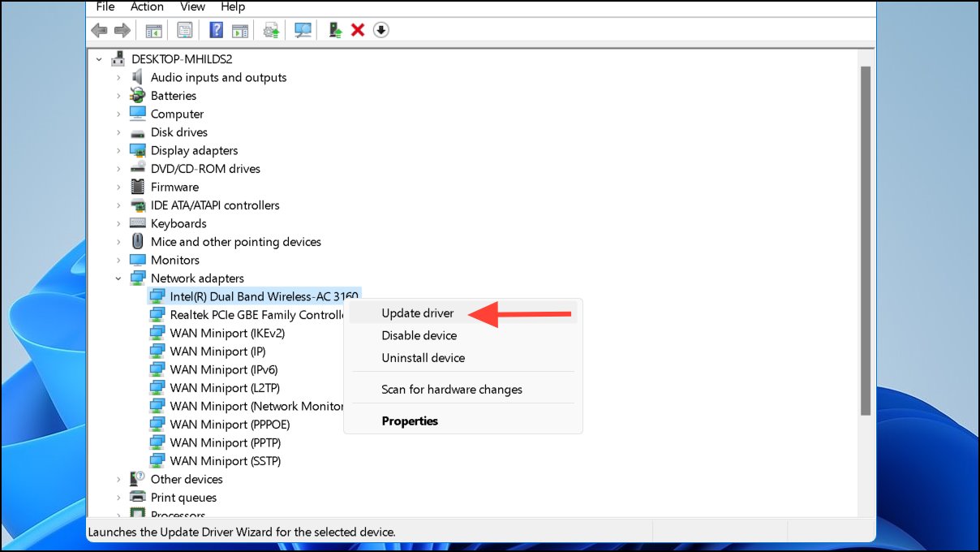Viewport: 980px width, 552px height.
Task: Click the Display adapters category icon
Action: tap(137, 150)
